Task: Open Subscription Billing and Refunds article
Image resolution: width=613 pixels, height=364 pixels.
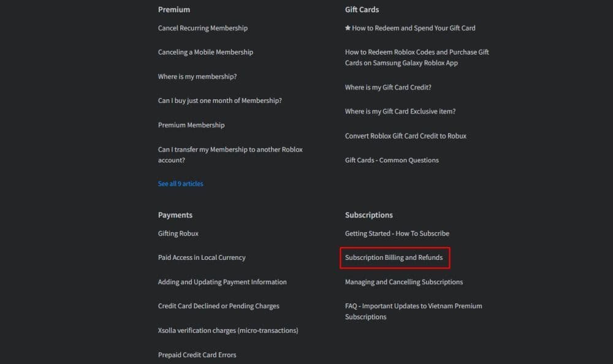Action: pos(393,257)
